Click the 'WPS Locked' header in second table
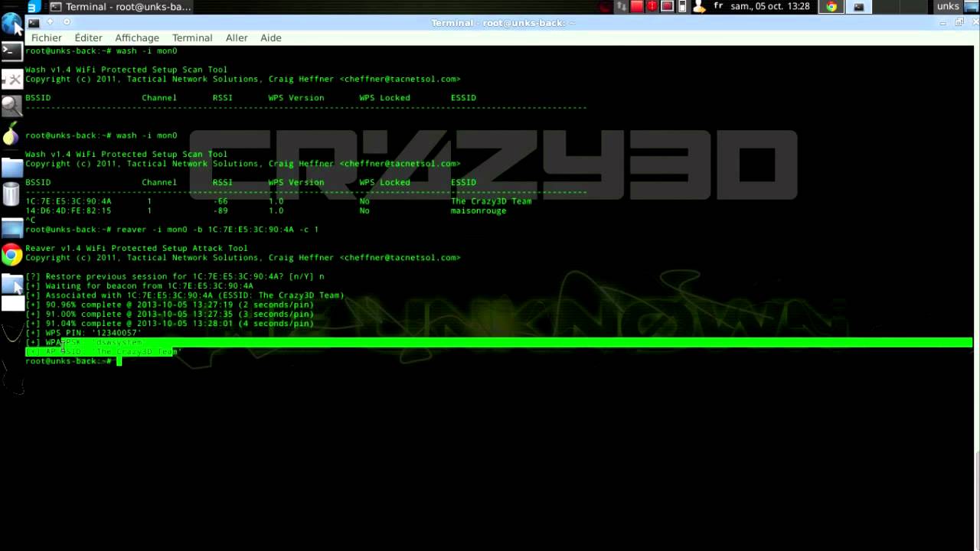980x551 pixels. (x=384, y=182)
